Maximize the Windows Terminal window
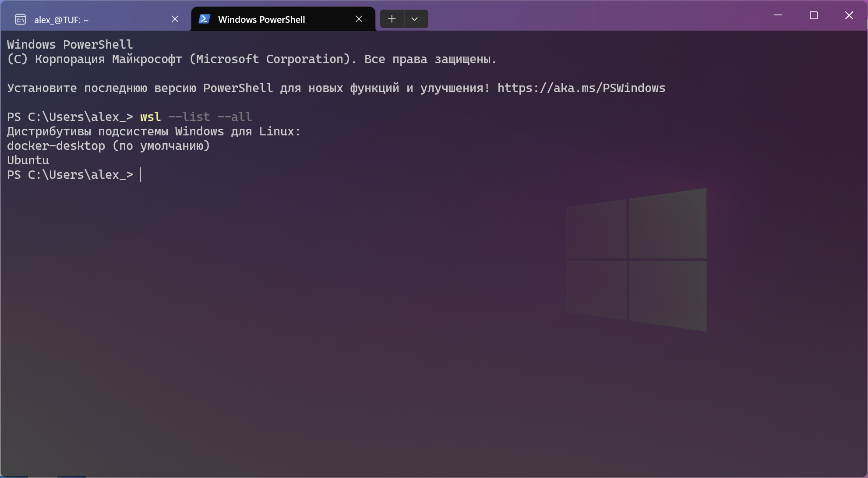 coord(814,15)
